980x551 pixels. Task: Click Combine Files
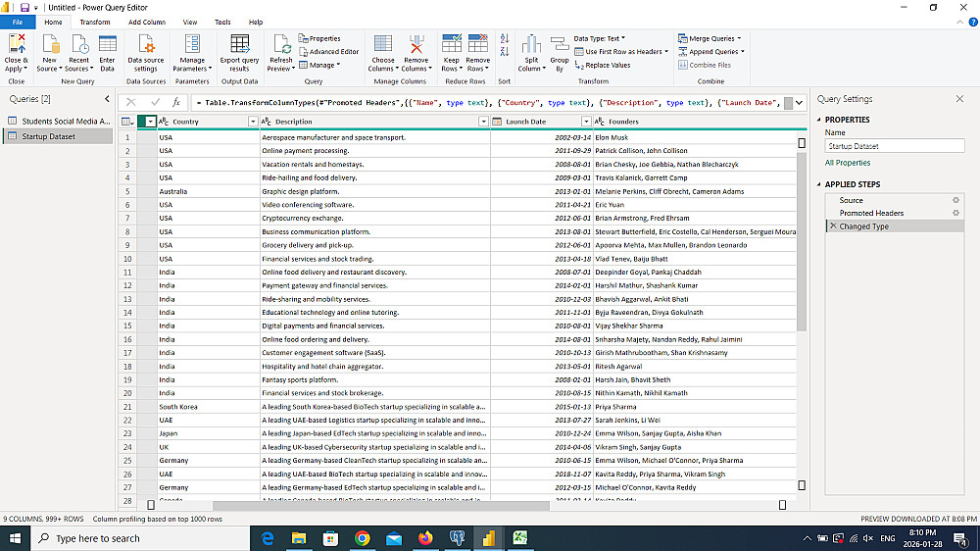pyautogui.click(x=705, y=65)
